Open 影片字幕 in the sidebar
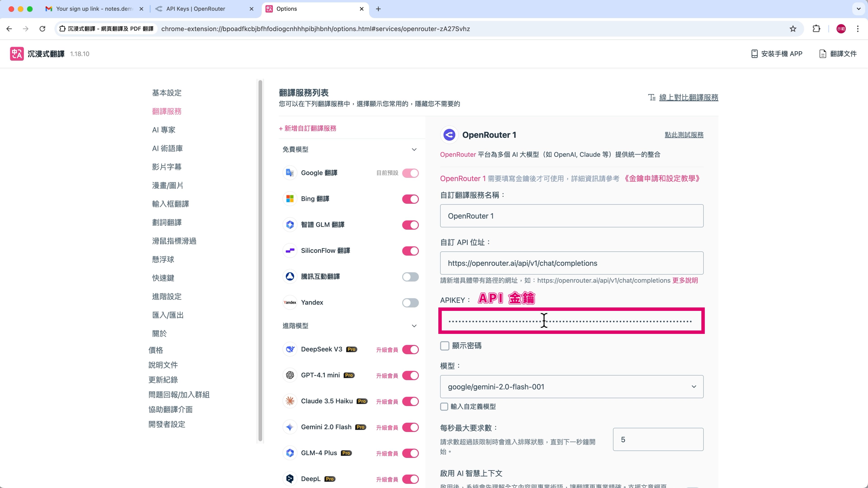Image resolution: width=868 pixels, height=488 pixels. point(167,167)
